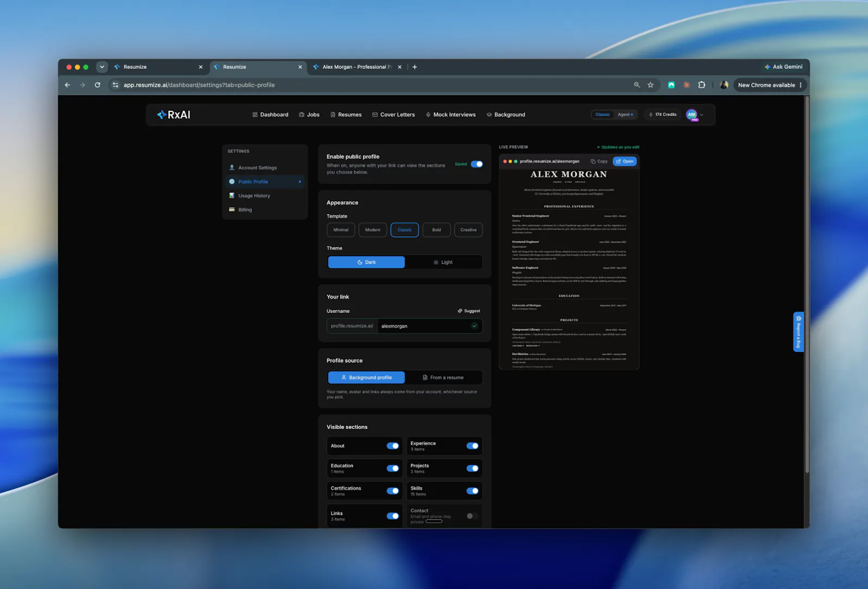The height and width of the screenshot is (589, 868).
Task: Click the username valid checkmark icon
Action: tap(474, 326)
